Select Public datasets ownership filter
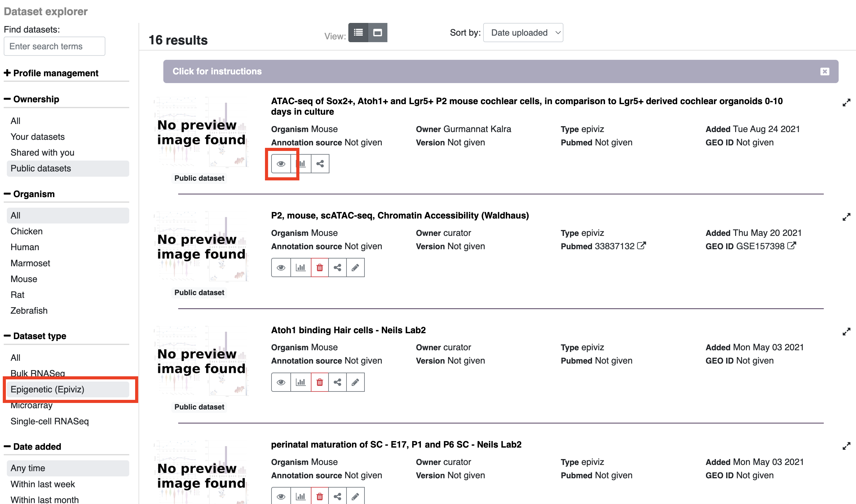The image size is (856, 504). click(x=41, y=168)
